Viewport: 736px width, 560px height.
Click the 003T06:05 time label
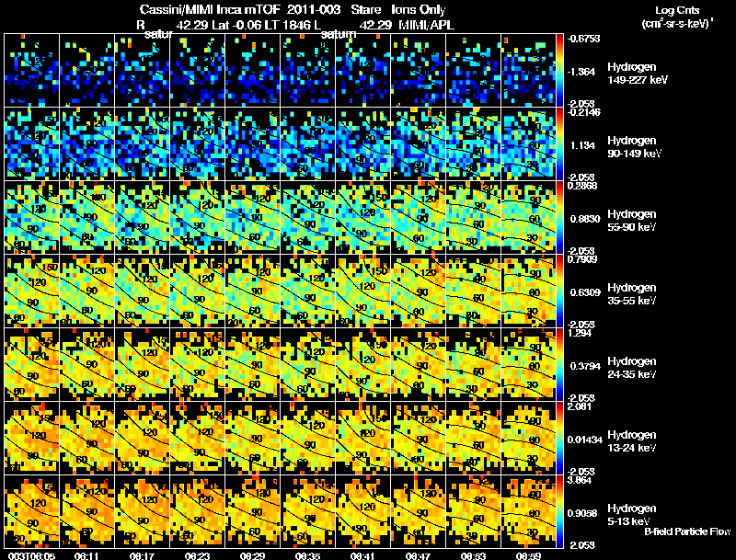tap(31, 555)
